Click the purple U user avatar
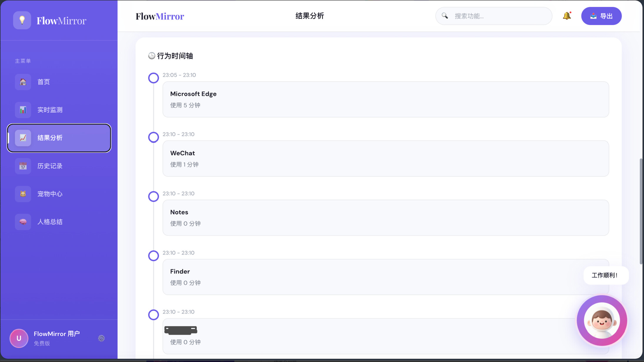 click(x=19, y=338)
